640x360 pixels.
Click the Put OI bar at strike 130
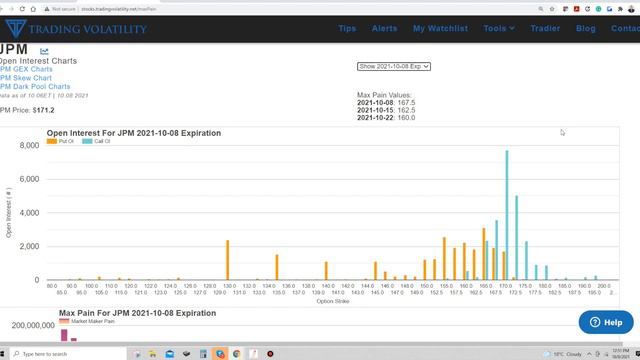[227, 260]
